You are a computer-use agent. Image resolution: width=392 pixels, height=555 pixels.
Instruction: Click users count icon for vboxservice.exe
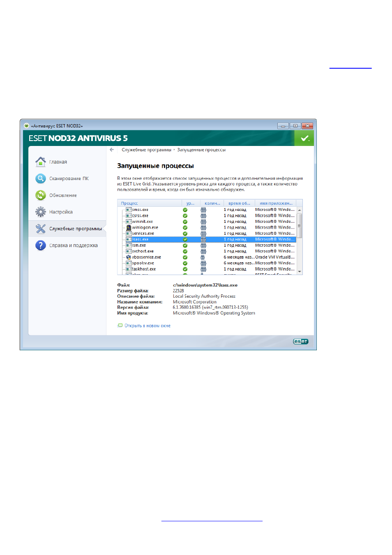click(203, 257)
